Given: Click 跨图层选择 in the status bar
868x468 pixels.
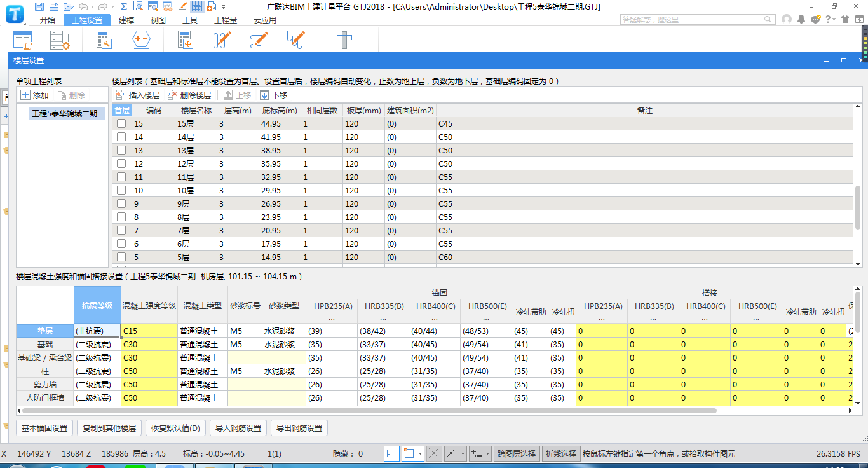Looking at the screenshot, I should (517, 453).
